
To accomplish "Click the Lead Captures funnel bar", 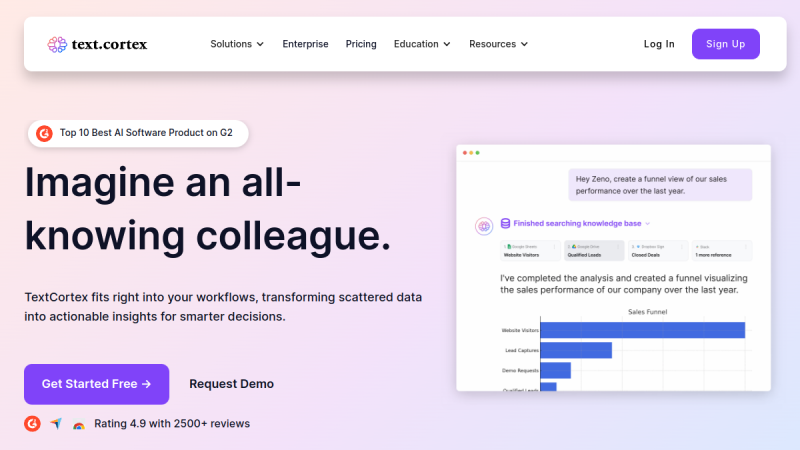I will point(576,350).
